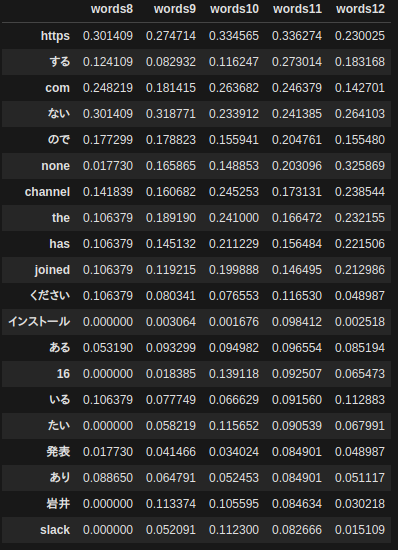Screen dimensions: 398x550
Task: Select the none row label
Action: (55, 166)
